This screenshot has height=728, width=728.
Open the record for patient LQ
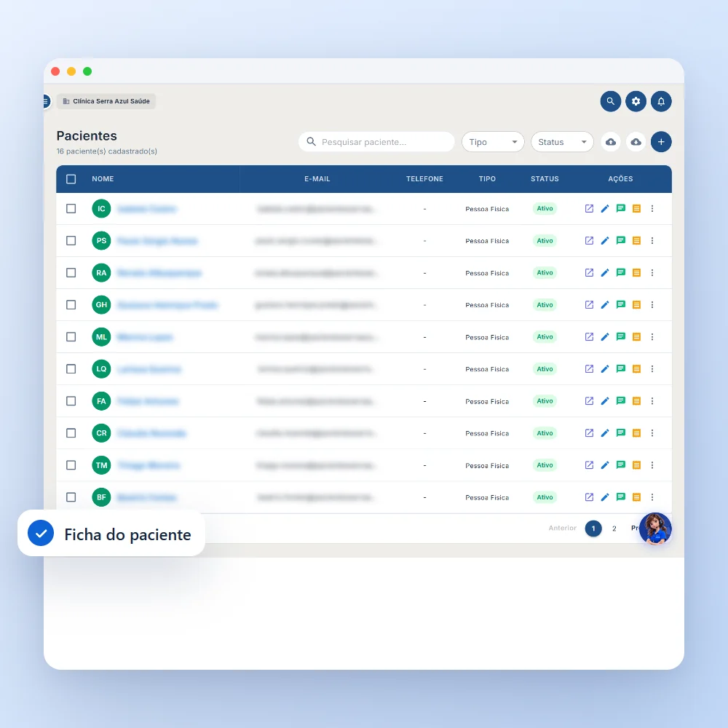click(x=589, y=369)
